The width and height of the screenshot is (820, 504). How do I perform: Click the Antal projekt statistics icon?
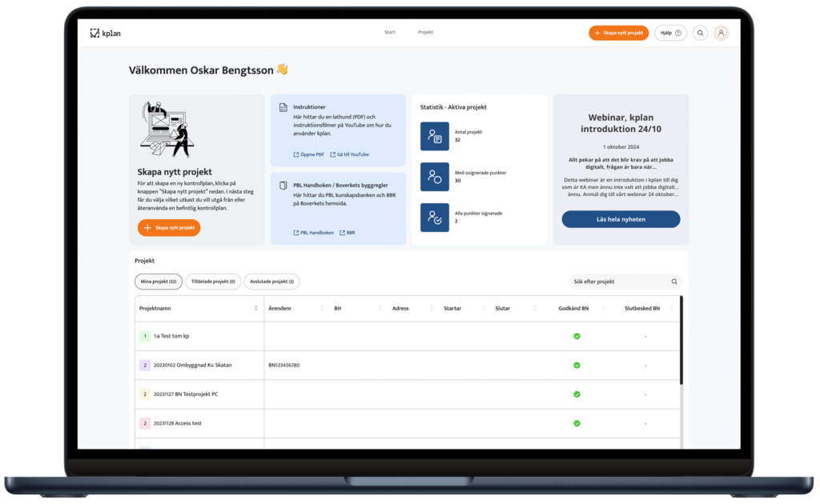435,136
